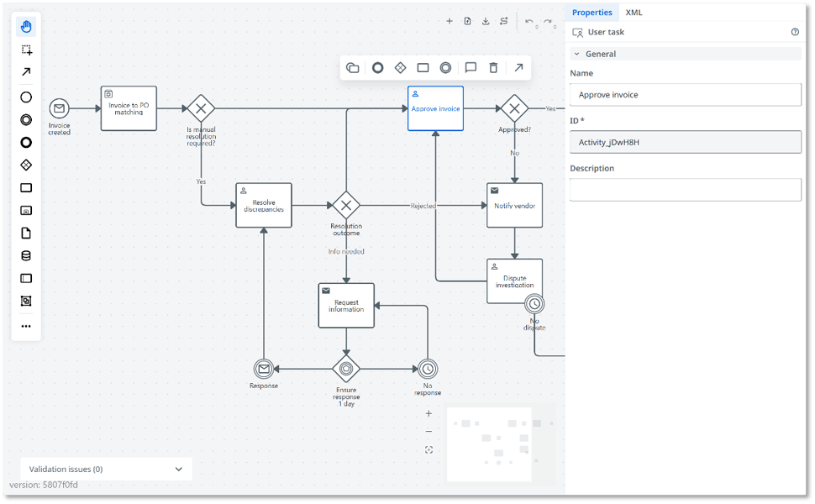Pick the intermediate event double circle in palette
The height and width of the screenshot is (504, 815).
pos(26,120)
